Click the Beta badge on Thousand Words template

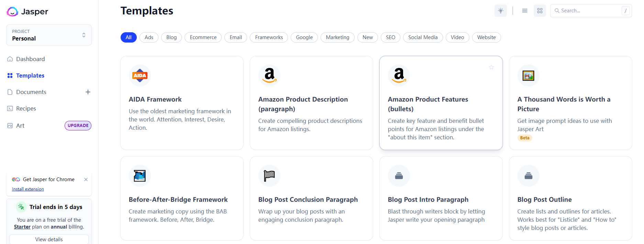tap(525, 138)
